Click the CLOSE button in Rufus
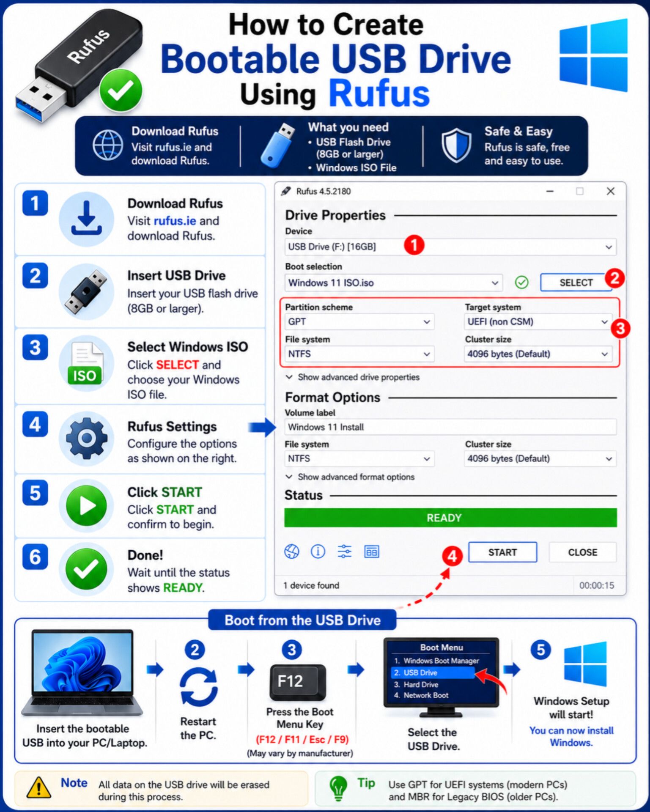 (583, 552)
